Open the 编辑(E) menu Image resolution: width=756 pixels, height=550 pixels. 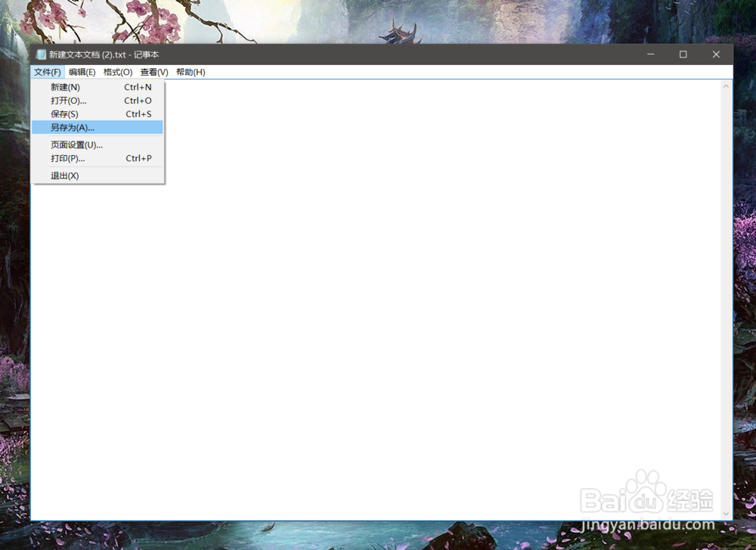[82, 72]
